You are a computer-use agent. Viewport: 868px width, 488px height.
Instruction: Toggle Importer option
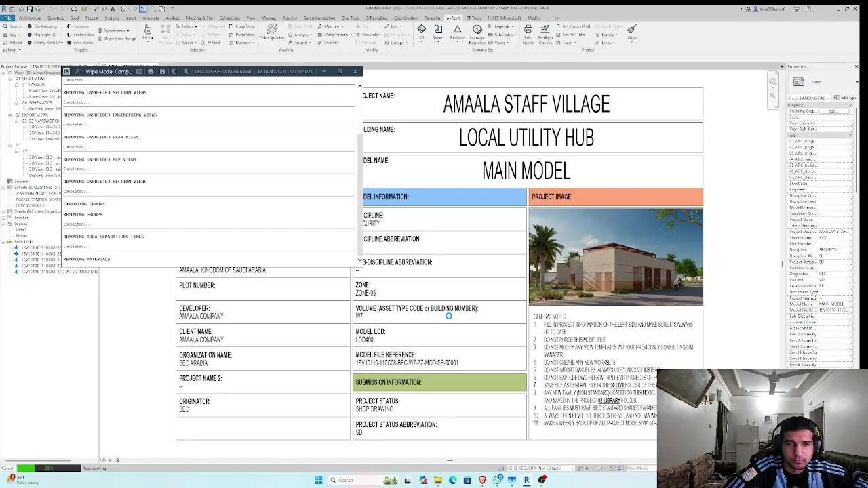(78, 26)
